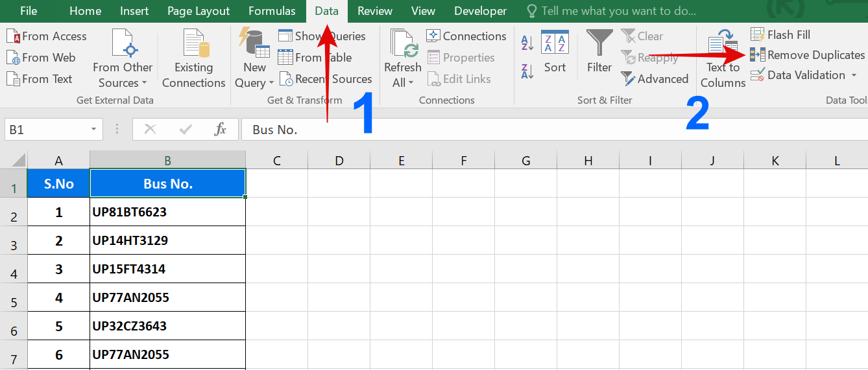Switch to the View tab
Image resolution: width=868 pixels, height=370 pixels.
pos(423,11)
